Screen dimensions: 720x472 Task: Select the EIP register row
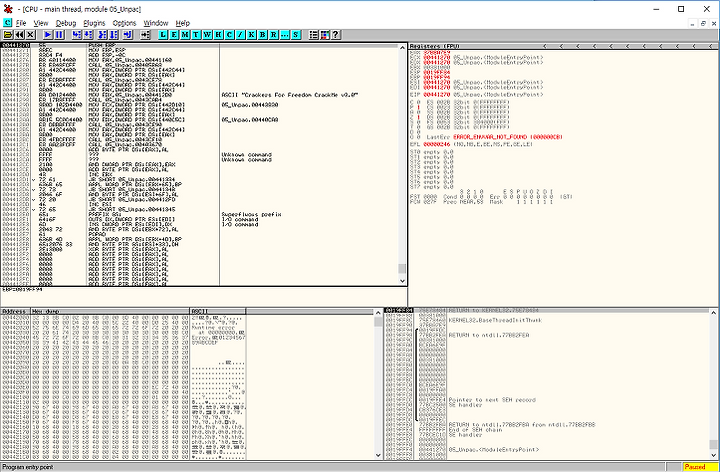[x=476, y=95]
